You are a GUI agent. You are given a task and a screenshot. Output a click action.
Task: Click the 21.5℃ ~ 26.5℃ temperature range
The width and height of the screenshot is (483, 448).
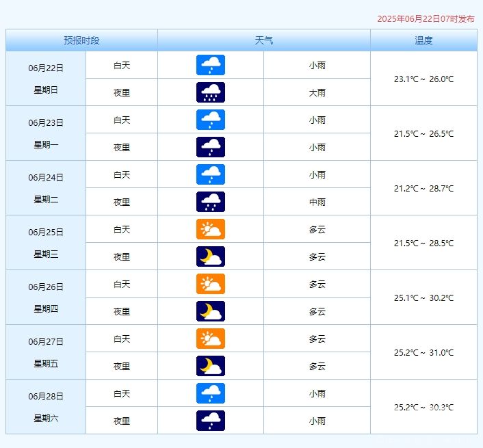pos(424,134)
